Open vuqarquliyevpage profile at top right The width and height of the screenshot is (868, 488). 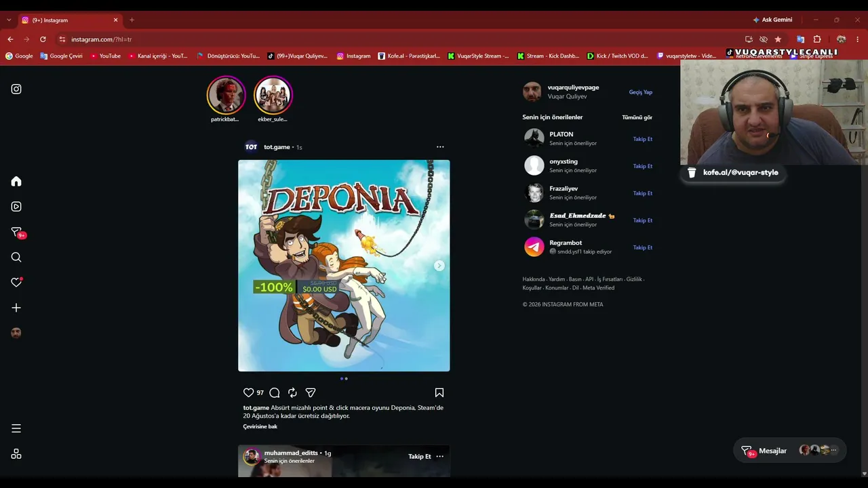[x=573, y=87]
